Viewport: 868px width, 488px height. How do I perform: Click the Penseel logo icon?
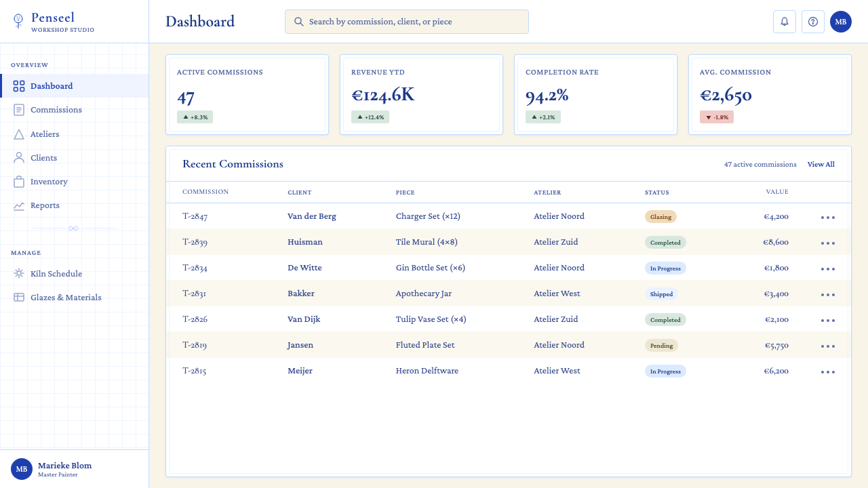click(x=18, y=21)
